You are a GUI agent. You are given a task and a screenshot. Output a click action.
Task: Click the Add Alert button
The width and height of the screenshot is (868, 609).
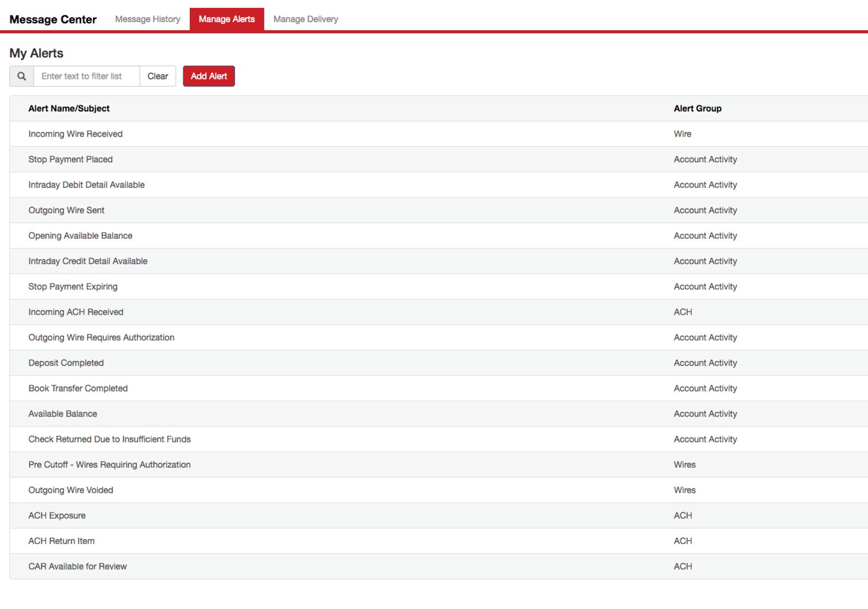[208, 76]
